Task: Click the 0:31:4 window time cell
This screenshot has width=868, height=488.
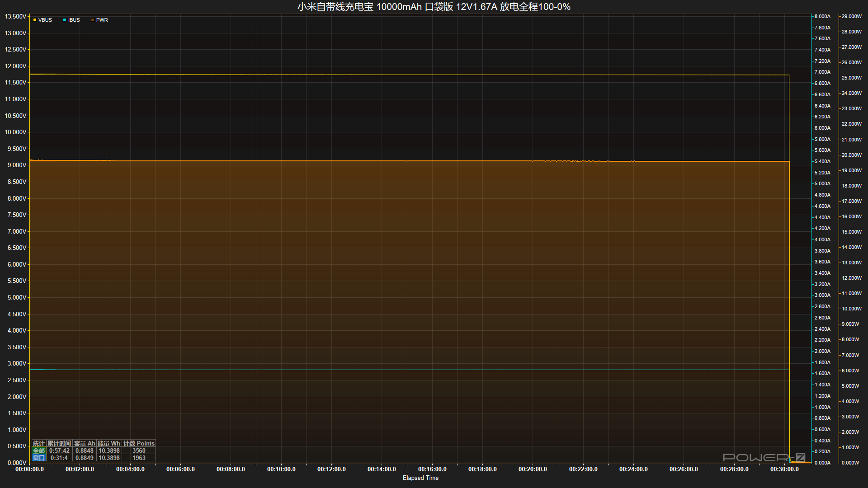Action: click(x=59, y=458)
